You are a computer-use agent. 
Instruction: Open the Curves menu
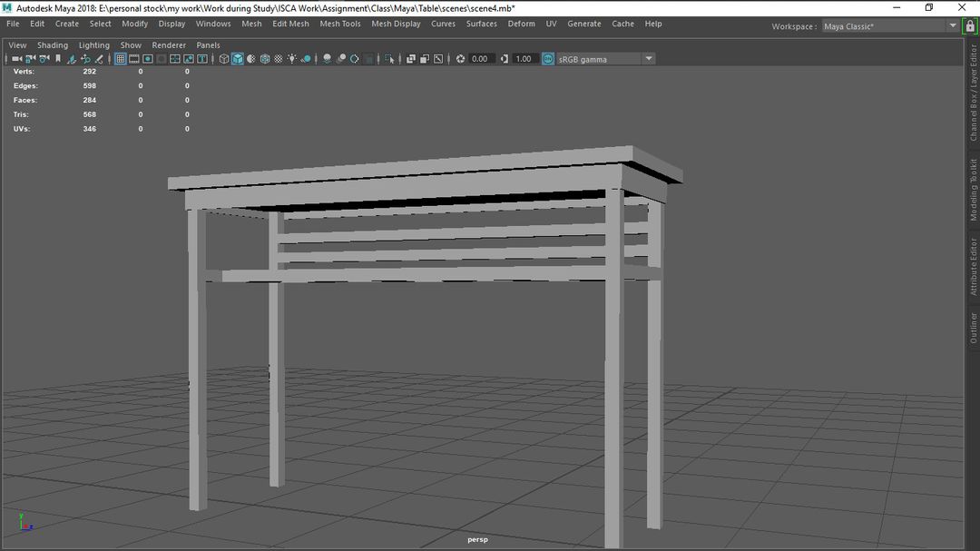[443, 24]
